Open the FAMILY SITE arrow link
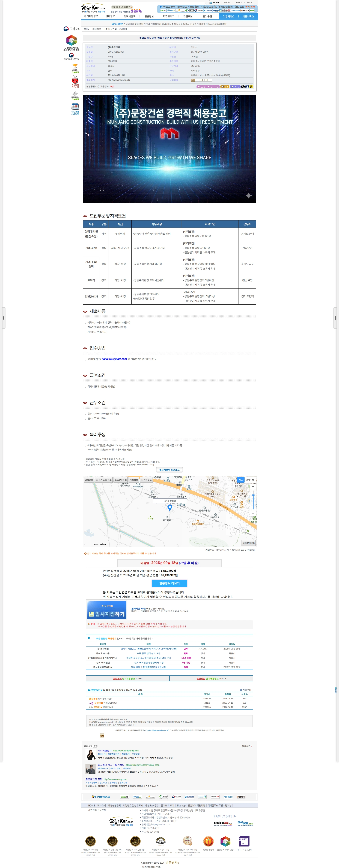Image resolution: width=339 pixels, height=868 pixels. pos(225,816)
